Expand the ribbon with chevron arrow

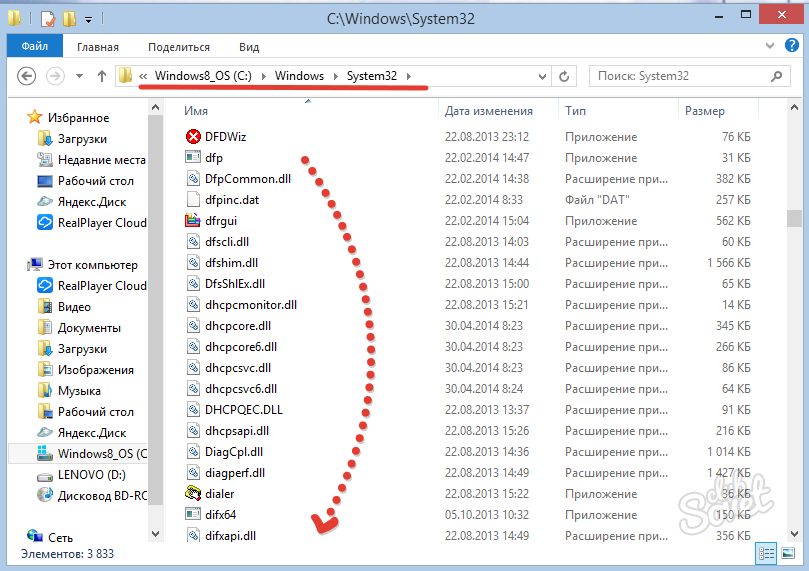770,45
